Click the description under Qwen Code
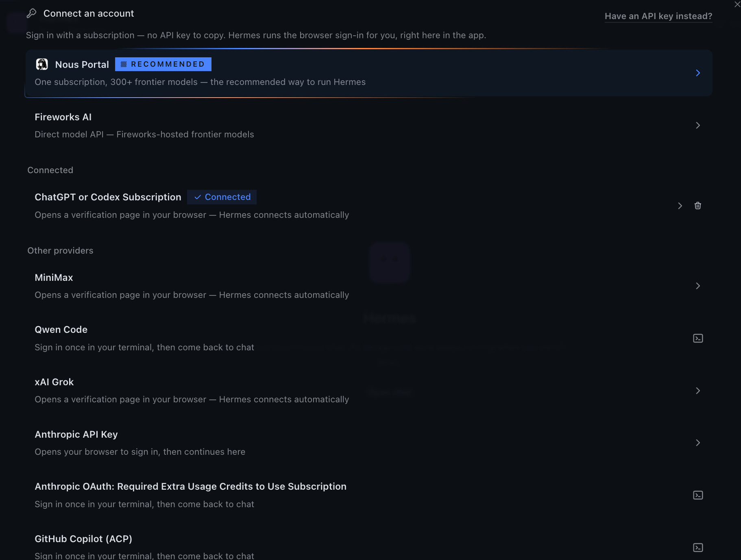The height and width of the screenshot is (560, 741). point(144,347)
